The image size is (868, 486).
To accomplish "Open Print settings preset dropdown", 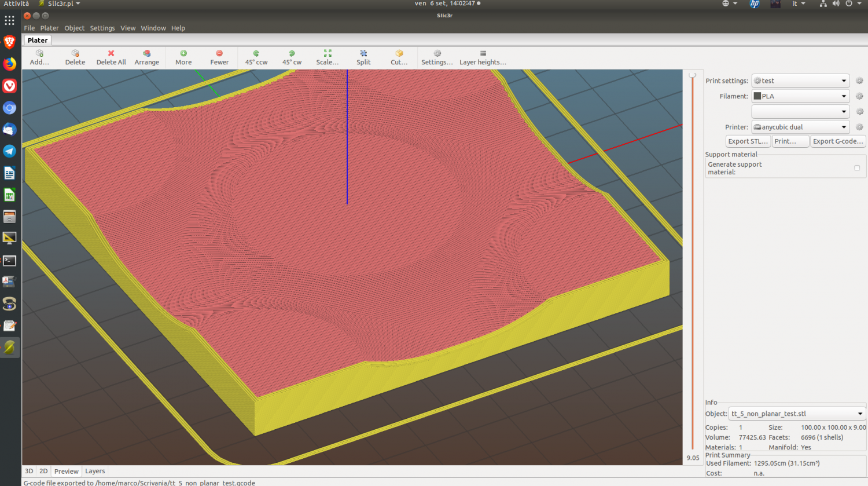I will (x=800, y=81).
